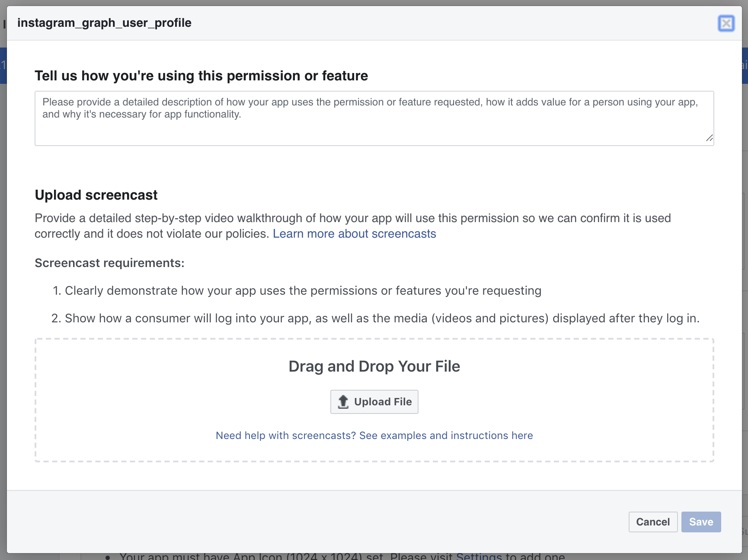This screenshot has height=560, width=748.
Task: Click the 'Drag and Drop Your File' heading
Action: (374, 366)
